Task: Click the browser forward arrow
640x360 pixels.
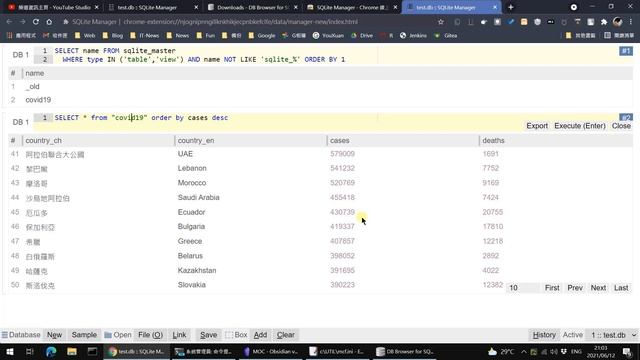Action: pyautogui.click(x=22, y=22)
